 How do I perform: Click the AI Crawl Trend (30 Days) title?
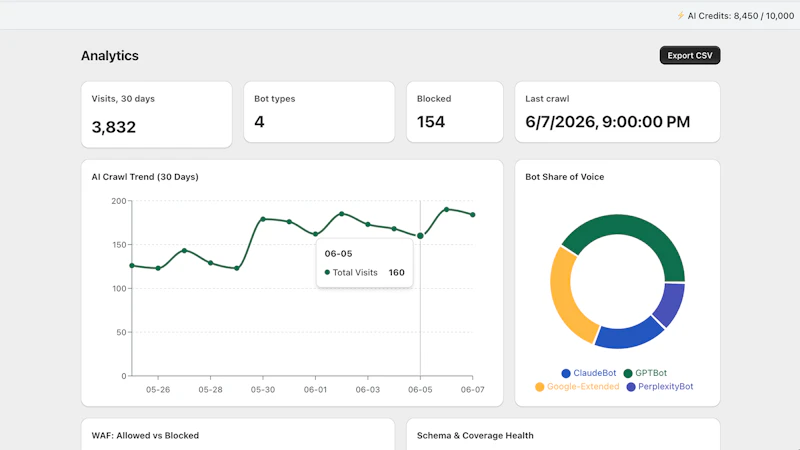[x=145, y=177]
